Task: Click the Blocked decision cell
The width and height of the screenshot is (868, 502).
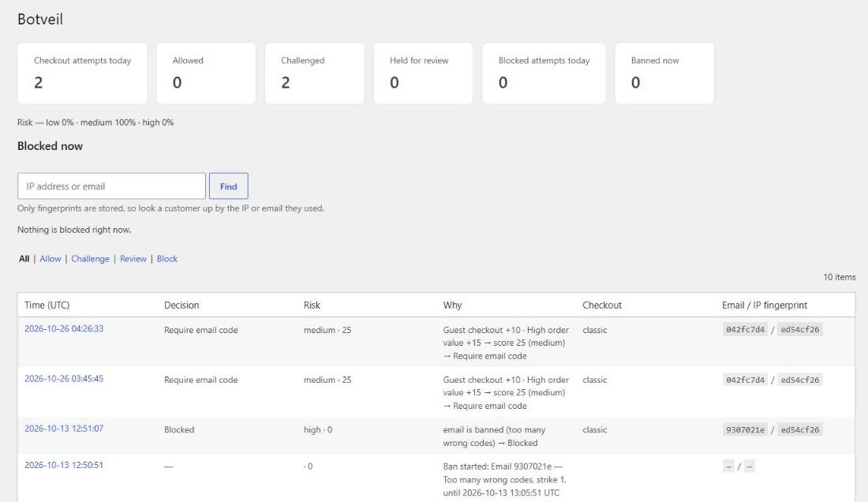Action: pyautogui.click(x=179, y=429)
